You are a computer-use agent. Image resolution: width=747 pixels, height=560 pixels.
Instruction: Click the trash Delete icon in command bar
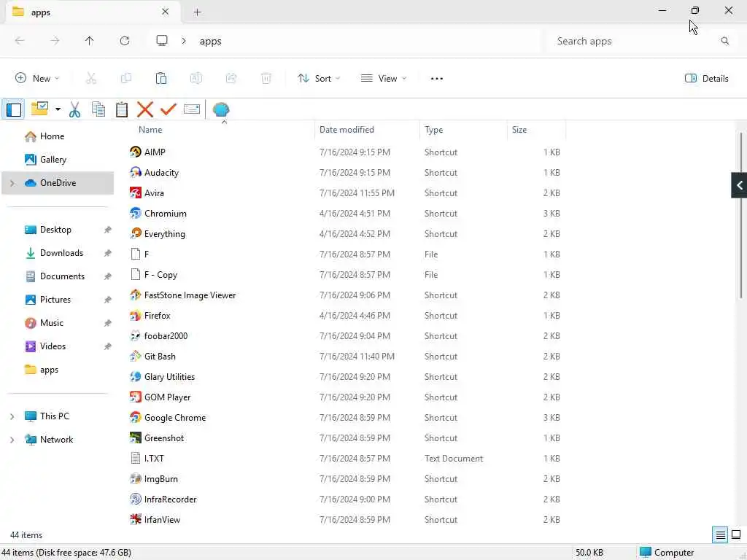point(266,79)
